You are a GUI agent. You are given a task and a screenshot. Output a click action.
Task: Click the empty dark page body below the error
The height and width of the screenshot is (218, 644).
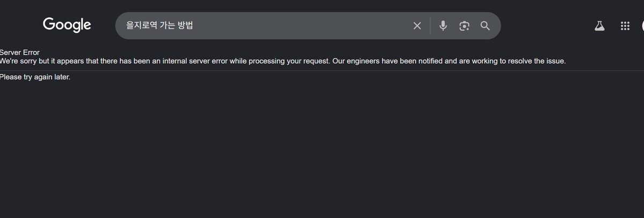point(322,150)
